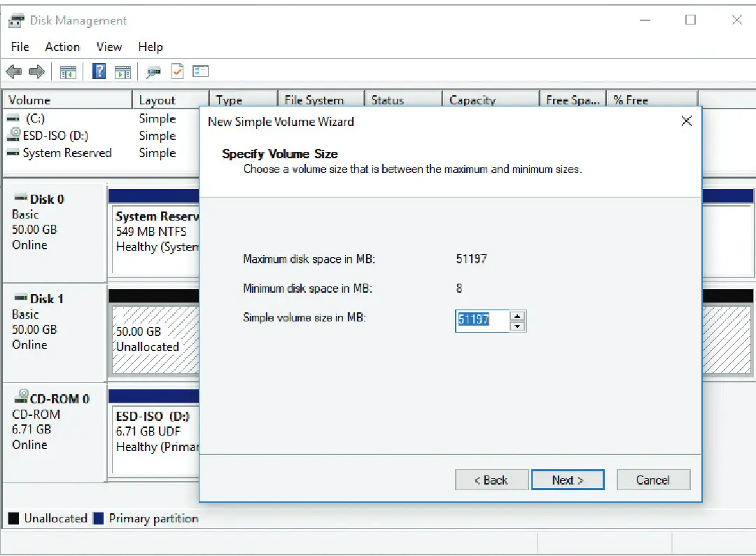Viewport: 756px width, 556px height.
Task: Click the Back button in wizard
Action: click(x=491, y=480)
